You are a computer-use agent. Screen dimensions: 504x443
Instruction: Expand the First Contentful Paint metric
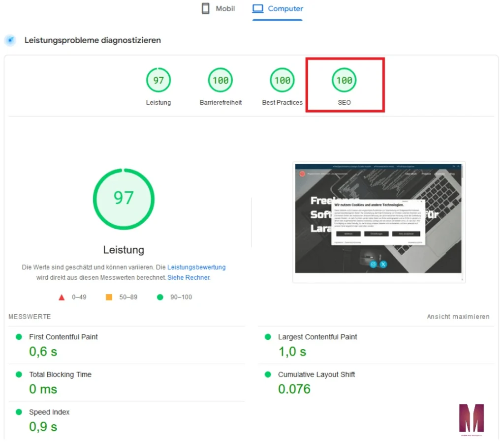(x=63, y=337)
